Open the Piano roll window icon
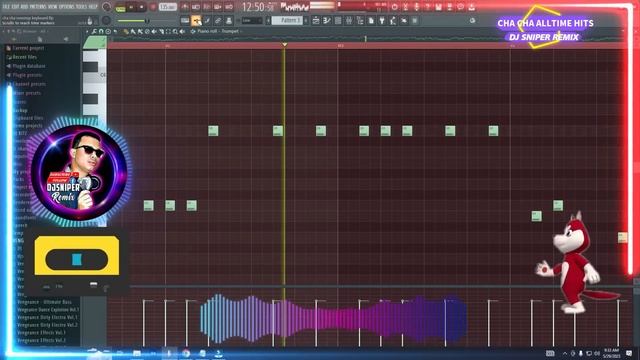 tap(327, 20)
